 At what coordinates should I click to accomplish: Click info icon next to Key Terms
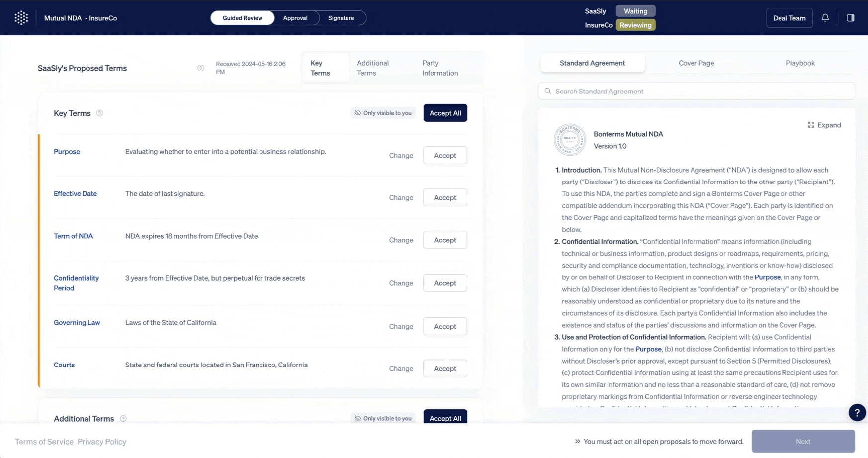[x=99, y=113]
